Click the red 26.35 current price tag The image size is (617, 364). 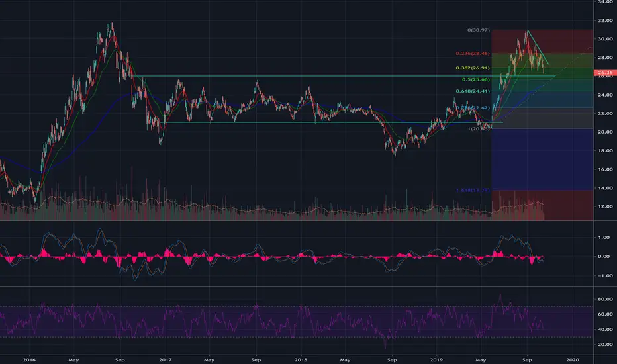click(x=605, y=73)
